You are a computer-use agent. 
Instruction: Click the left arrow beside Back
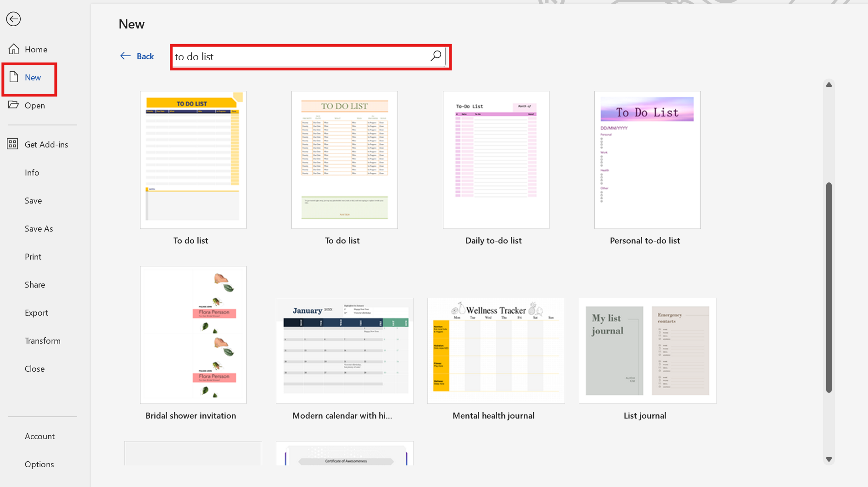pyautogui.click(x=125, y=56)
